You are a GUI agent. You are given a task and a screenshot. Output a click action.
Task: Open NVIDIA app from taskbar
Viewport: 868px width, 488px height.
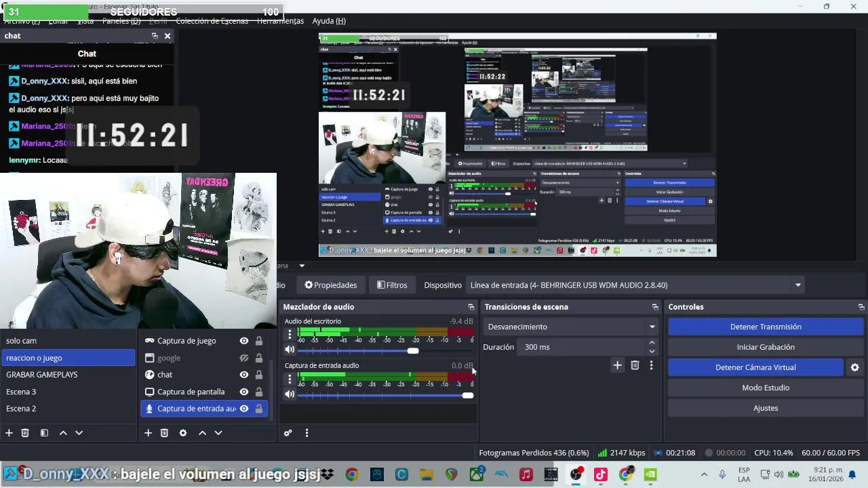(651, 474)
